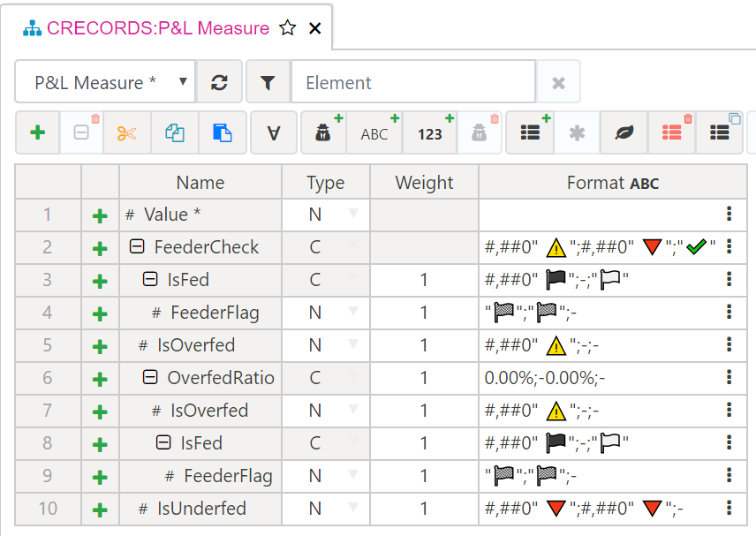Viewport: 756px width, 536px height.
Task: Click the Name column header
Action: click(x=200, y=183)
